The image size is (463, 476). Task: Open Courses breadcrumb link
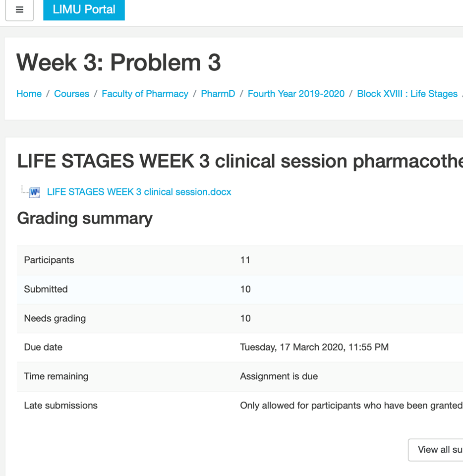pyautogui.click(x=71, y=94)
